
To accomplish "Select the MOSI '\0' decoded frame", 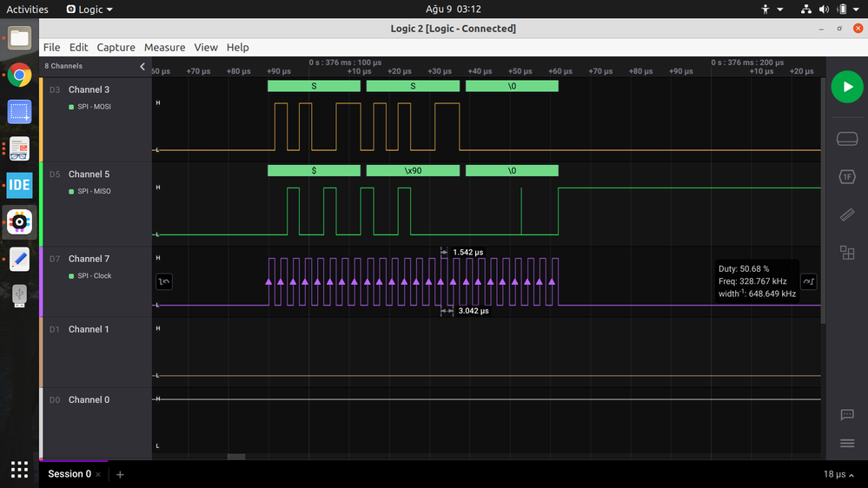I will [512, 86].
